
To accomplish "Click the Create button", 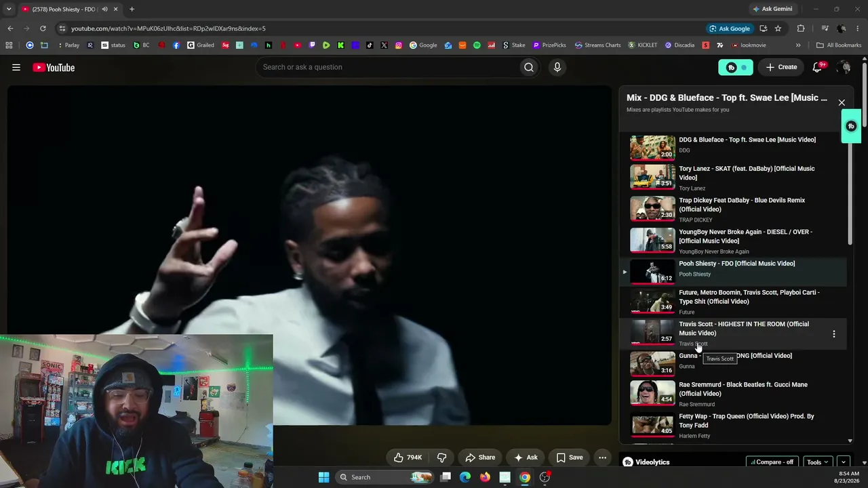I will (781, 67).
